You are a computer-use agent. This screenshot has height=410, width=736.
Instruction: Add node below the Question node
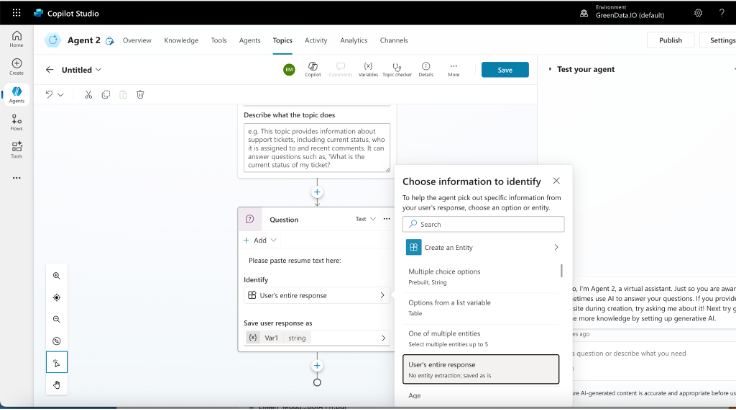point(317,366)
